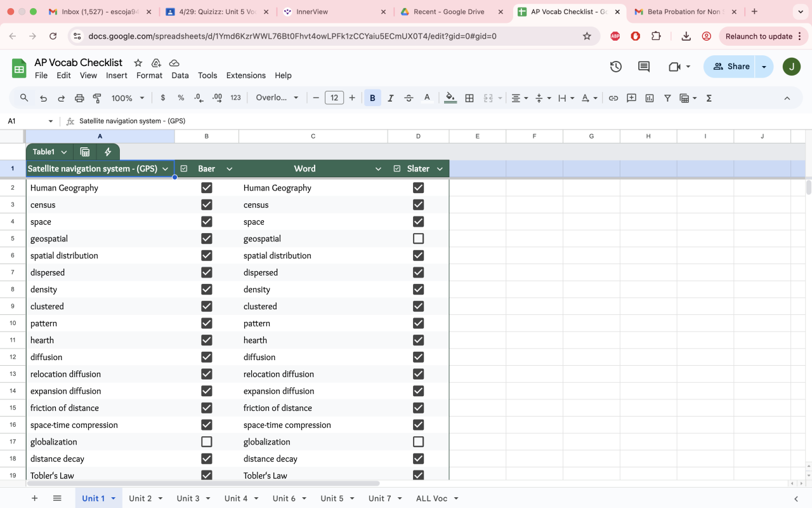This screenshot has height=508, width=812.
Task: Toggle italic formatting
Action: pyautogui.click(x=391, y=98)
